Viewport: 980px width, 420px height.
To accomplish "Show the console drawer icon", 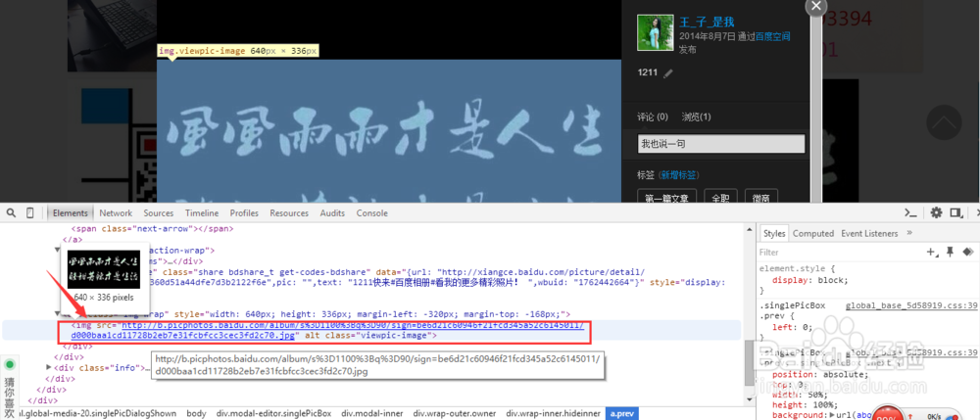I will [910, 212].
